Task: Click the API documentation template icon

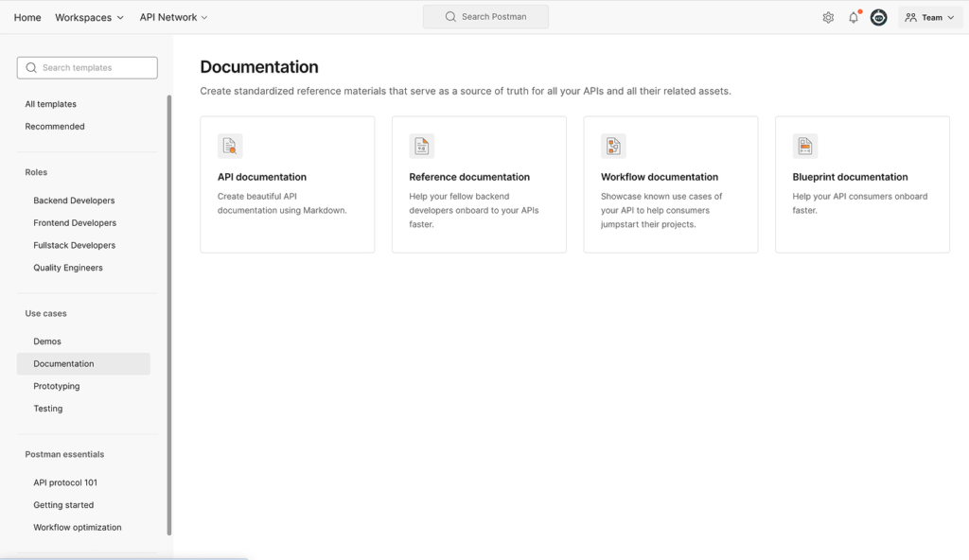Action: pos(230,146)
